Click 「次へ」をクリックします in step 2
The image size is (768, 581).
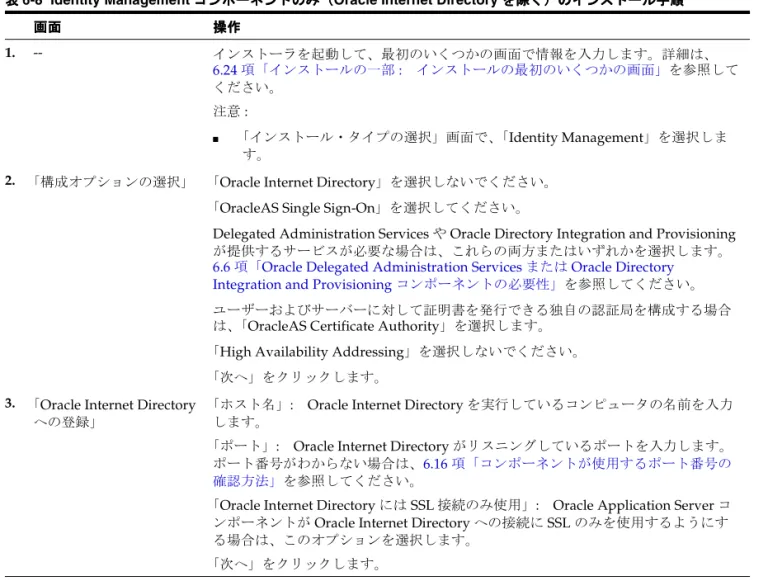[x=297, y=377]
